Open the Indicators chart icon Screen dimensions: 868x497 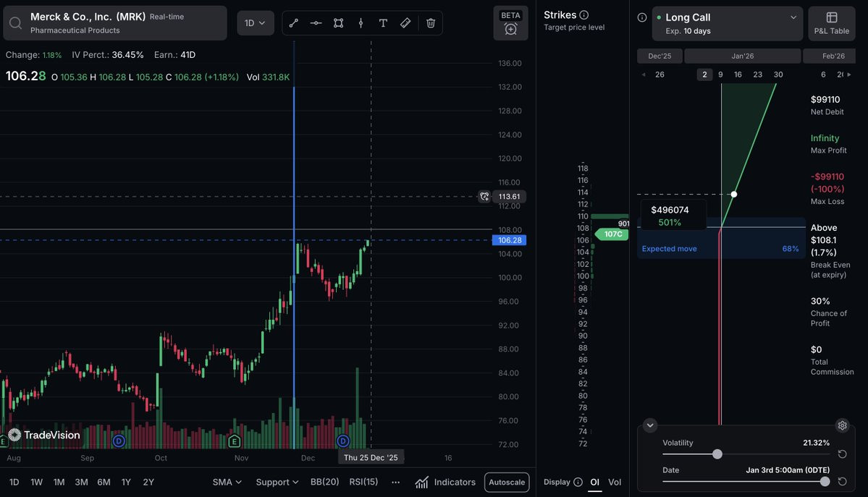(x=422, y=482)
